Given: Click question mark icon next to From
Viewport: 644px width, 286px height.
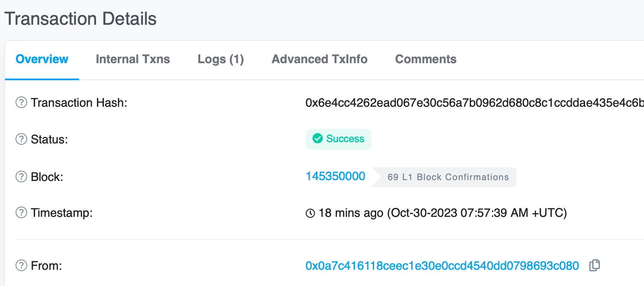Looking at the screenshot, I should [21, 266].
